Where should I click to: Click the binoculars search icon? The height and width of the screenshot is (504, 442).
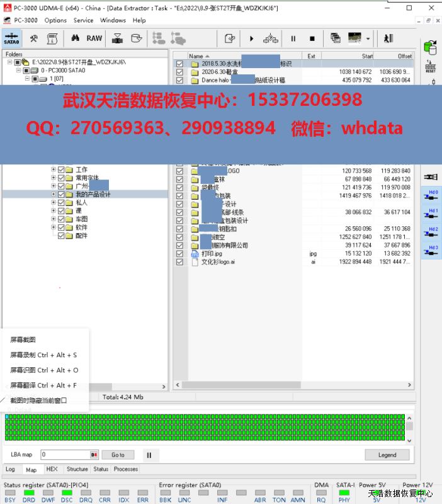(x=75, y=38)
